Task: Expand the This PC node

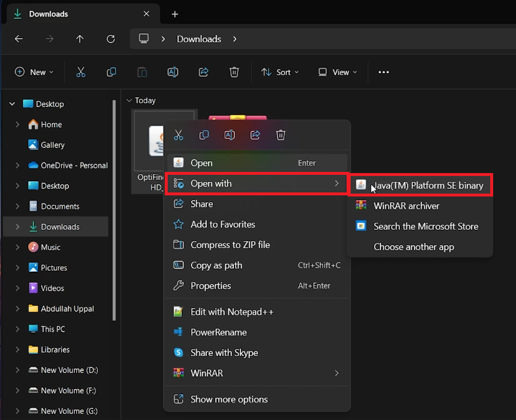Action: point(18,329)
